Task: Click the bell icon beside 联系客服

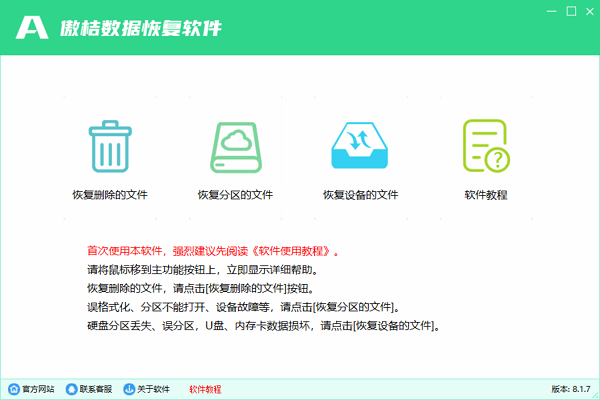Action: [x=72, y=388]
